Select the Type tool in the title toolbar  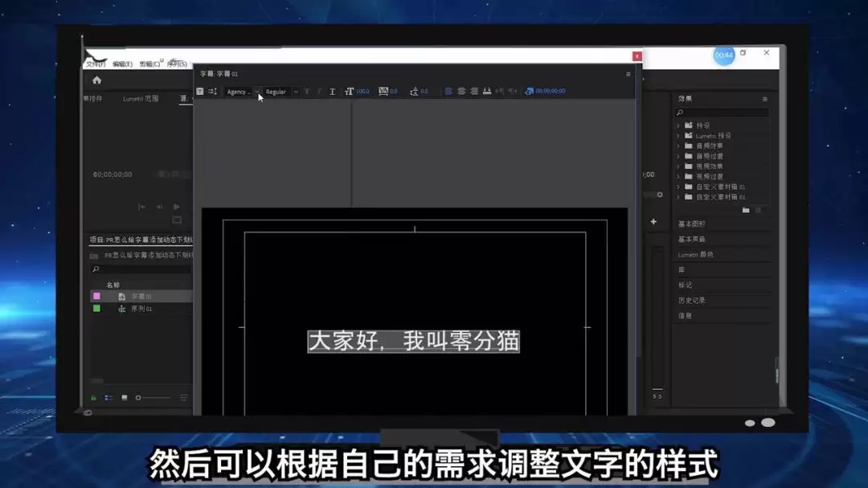coord(199,91)
